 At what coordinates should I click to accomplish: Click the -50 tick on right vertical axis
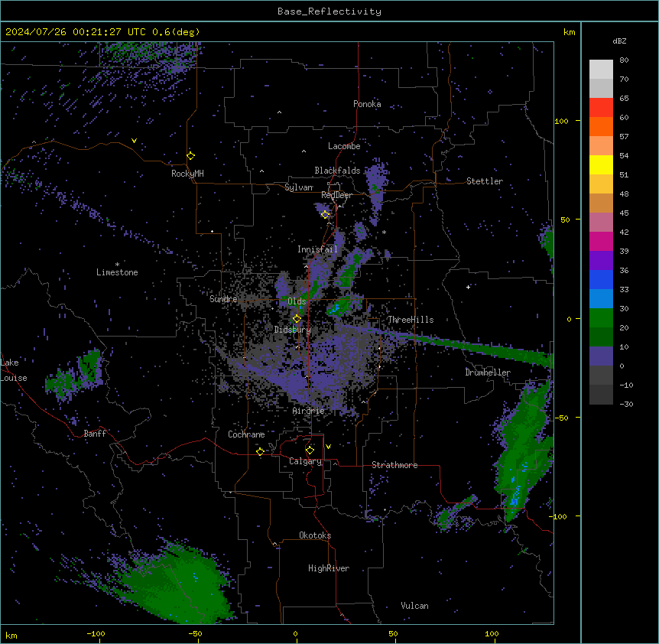[x=561, y=418]
